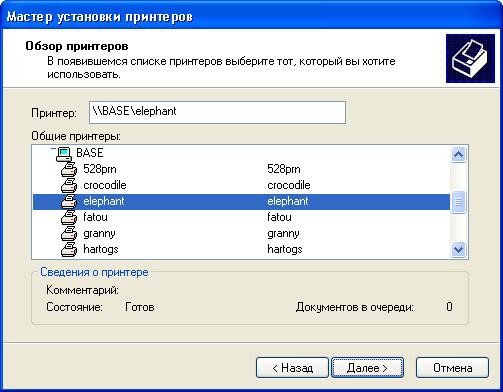
Task: Click Мастер установки принтеров title bar
Action: 251,16
